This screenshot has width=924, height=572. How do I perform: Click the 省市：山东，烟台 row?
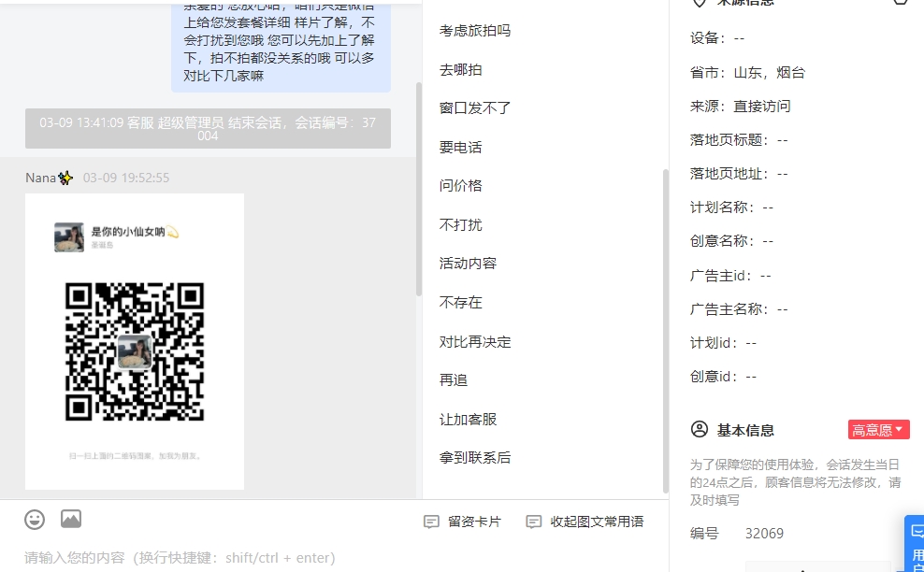747,73
